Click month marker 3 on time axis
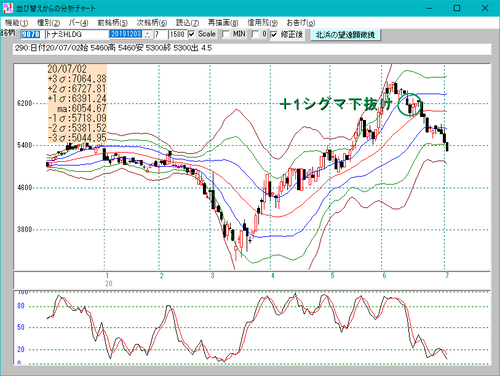 pyautogui.click(x=212, y=276)
